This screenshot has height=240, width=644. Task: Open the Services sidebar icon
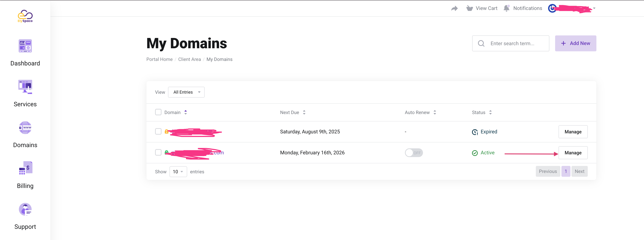click(x=25, y=87)
